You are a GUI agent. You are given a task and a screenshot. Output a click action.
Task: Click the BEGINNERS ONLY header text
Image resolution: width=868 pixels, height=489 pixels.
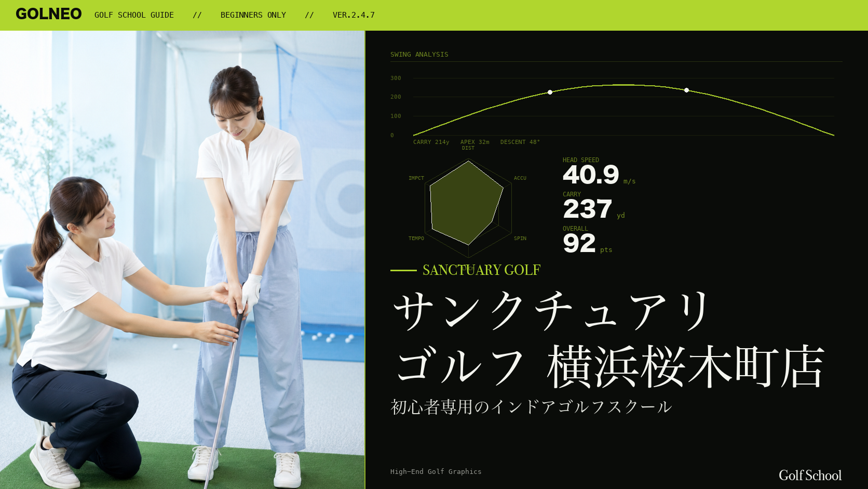pyautogui.click(x=253, y=15)
